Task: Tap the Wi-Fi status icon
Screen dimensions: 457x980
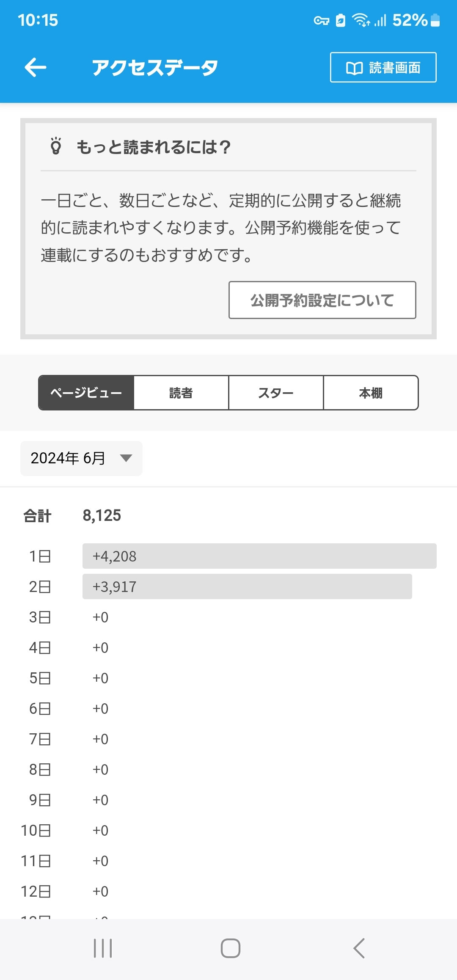Action: (x=361, y=20)
